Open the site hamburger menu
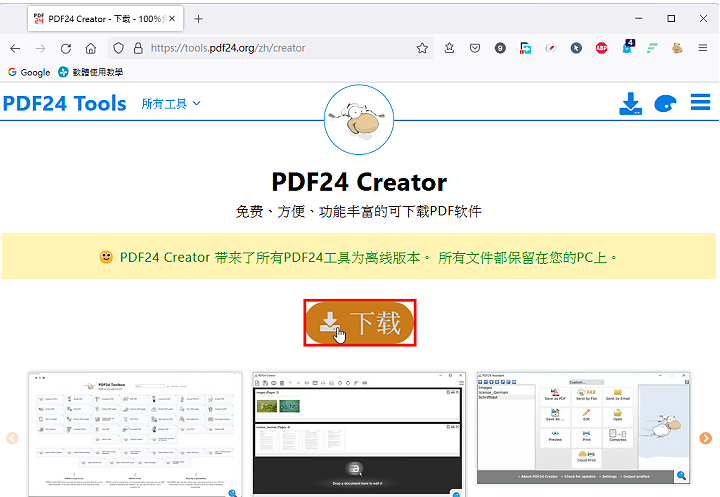The height and width of the screenshot is (497, 720). pyautogui.click(x=700, y=102)
